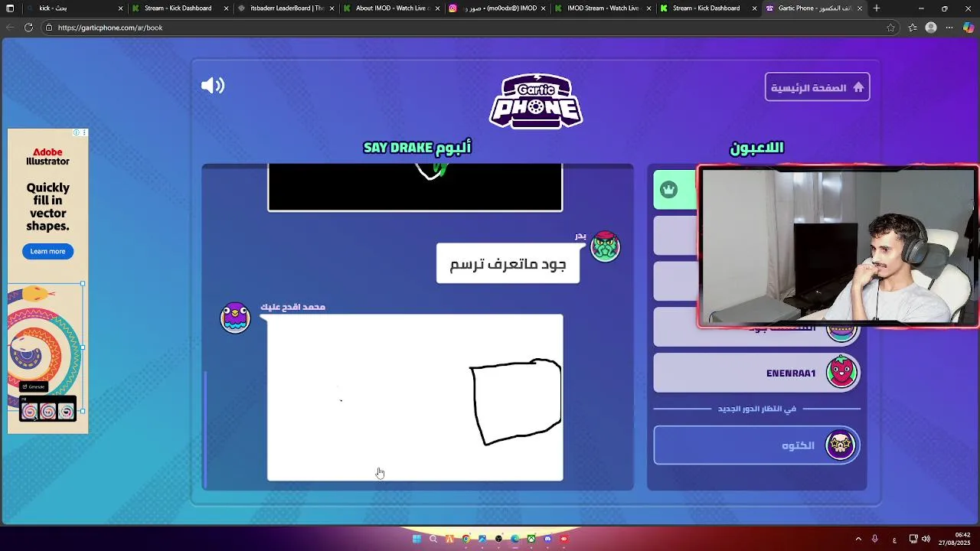Click the black drawing thumbnail above the message
Screen dimensions: 980x551
(x=415, y=187)
